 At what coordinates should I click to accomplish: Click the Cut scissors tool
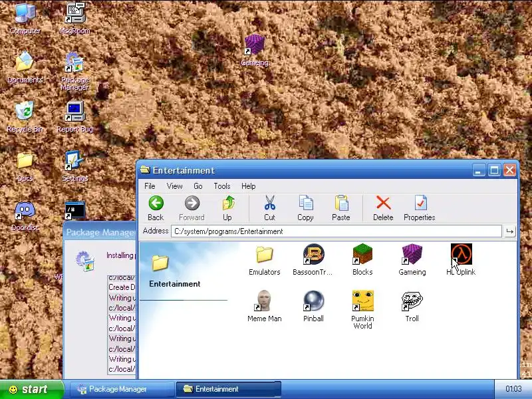(x=269, y=208)
